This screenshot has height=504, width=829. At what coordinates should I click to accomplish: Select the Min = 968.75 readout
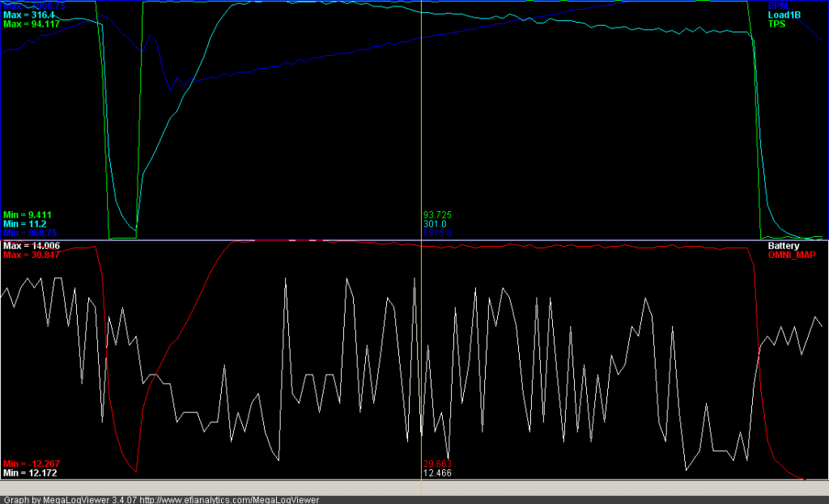[30, 232]
